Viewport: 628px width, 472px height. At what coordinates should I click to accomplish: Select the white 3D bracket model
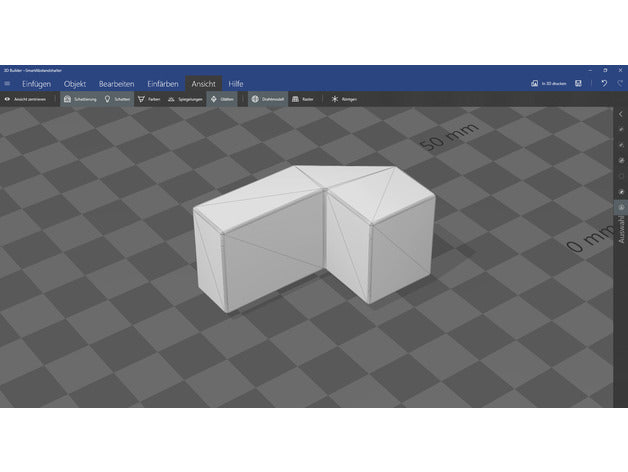pos(314,238)
